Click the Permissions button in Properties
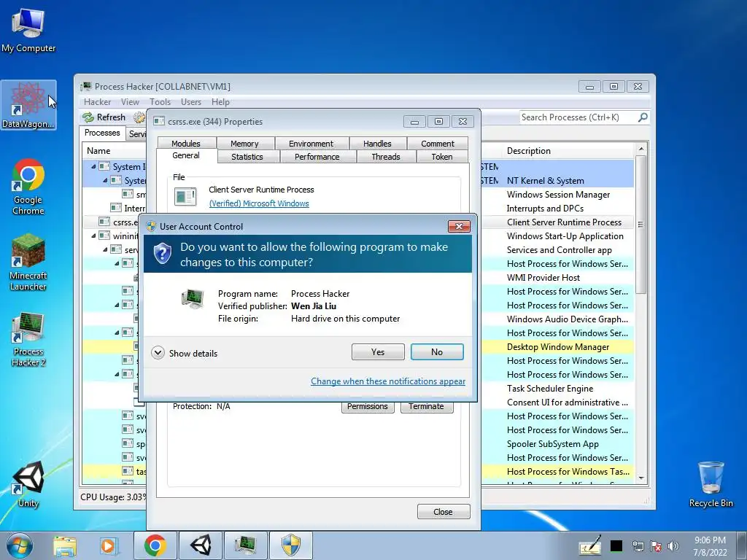 (368, 406)
